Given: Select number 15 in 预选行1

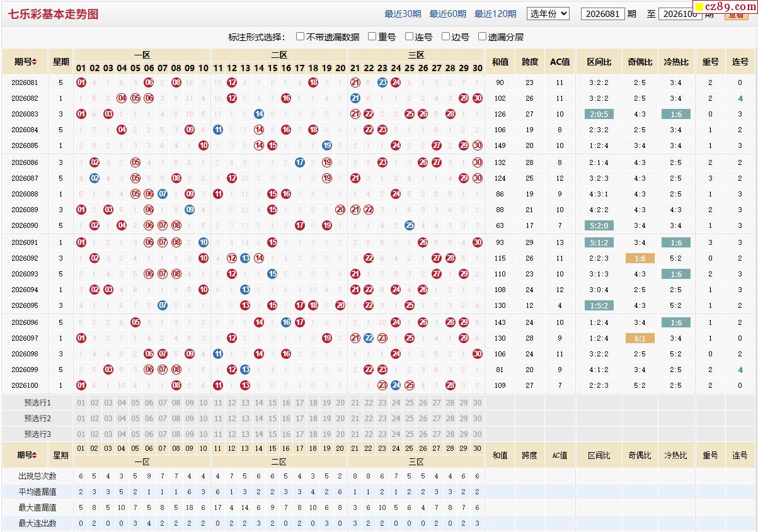Looking at the screenshot, I should pos(272,403).
